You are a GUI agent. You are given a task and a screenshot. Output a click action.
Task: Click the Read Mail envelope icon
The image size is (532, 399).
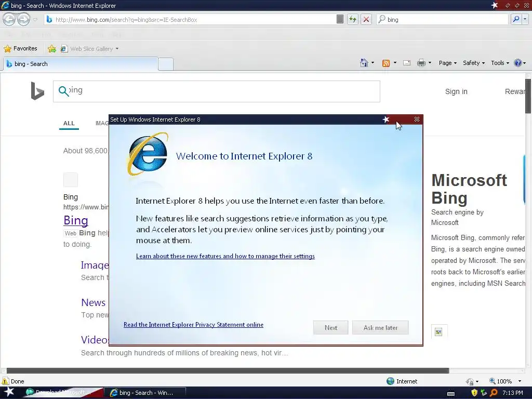(x=407, y=63)
